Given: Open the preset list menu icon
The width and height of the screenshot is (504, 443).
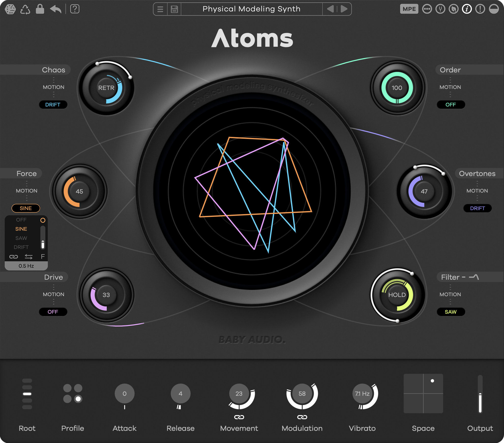Looking at the screenshot, I should 160,9.
